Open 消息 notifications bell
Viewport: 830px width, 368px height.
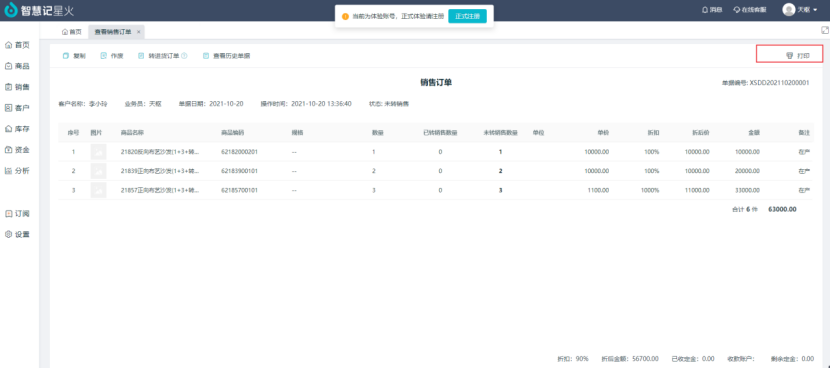coord(712,10)
